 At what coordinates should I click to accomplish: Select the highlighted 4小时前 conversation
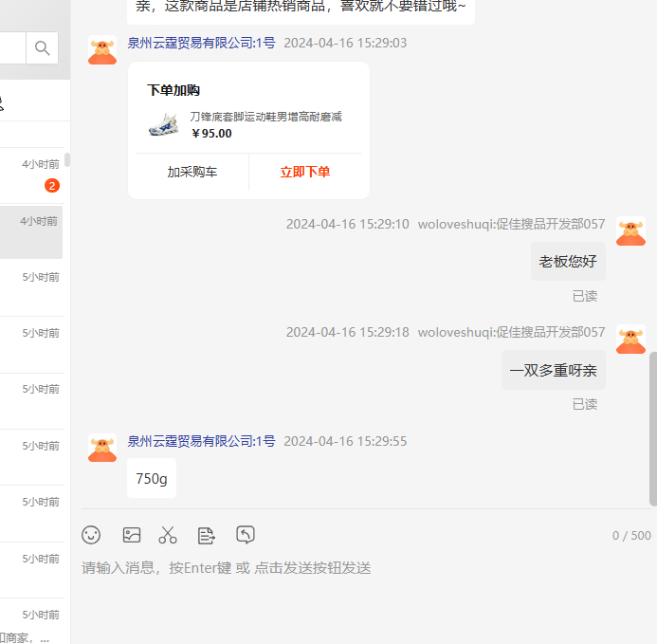coord(31,231)
